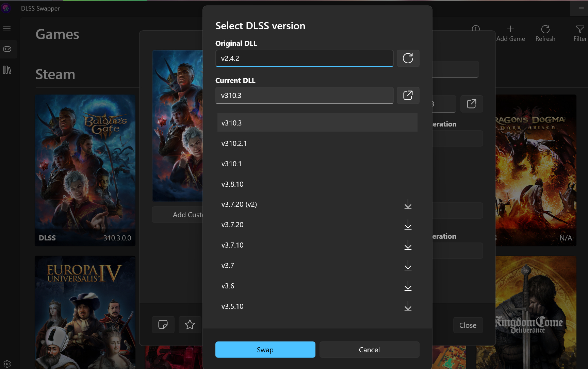This screenshot has height=369, width=588.
Task: Select version v310.1 in the list
Action: coord(317,164)
